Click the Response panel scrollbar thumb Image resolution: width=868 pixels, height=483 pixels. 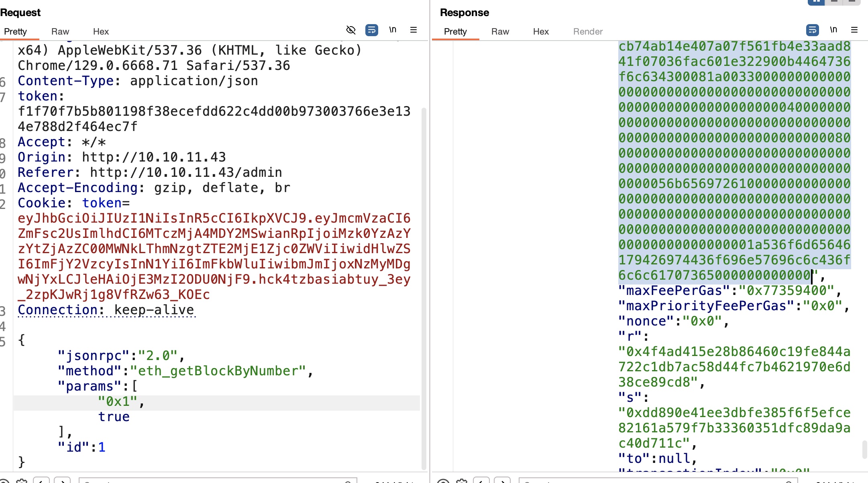click(864, 449)
